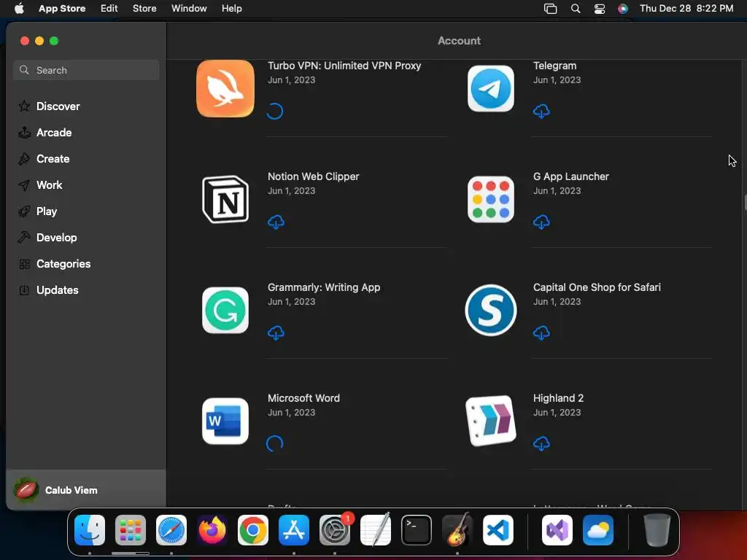Screen dimensions: 747x560
Task: Open the G App Launcher app icon
Action: pos(491,200)
